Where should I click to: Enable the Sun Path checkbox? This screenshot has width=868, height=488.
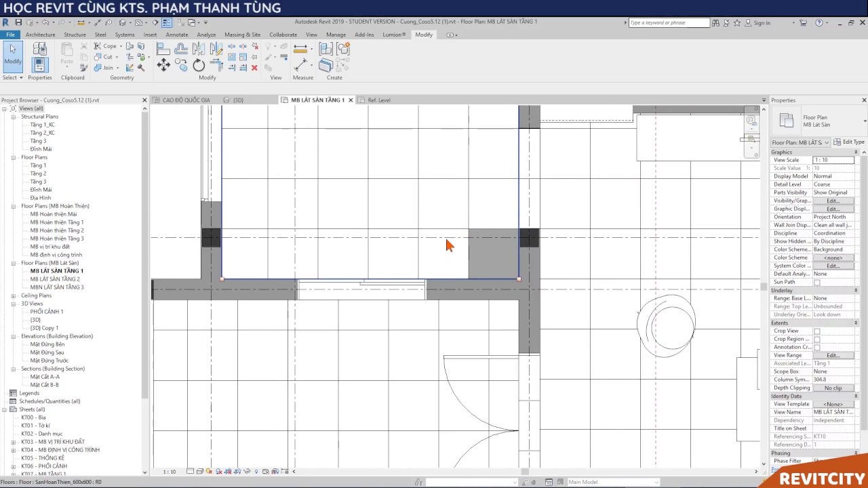(817, 282)
